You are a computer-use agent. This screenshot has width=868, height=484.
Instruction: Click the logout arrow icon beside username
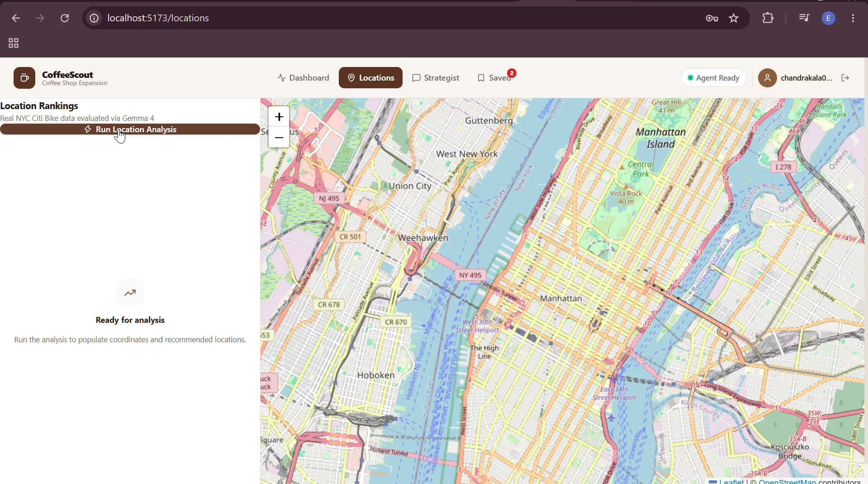[x=846, y=78]
